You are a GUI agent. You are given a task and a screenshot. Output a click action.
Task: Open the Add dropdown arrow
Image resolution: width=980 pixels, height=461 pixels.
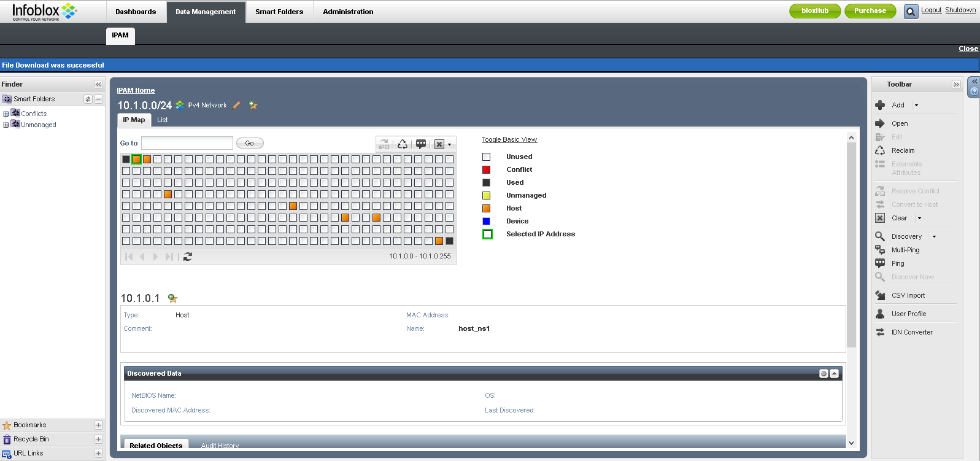pyautogui.click(x=917, y=106)
